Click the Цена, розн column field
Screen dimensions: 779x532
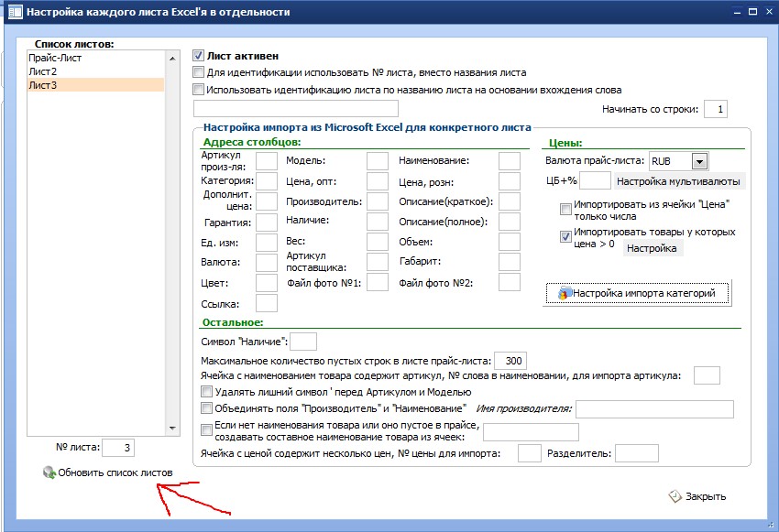[x=510, y=181]
